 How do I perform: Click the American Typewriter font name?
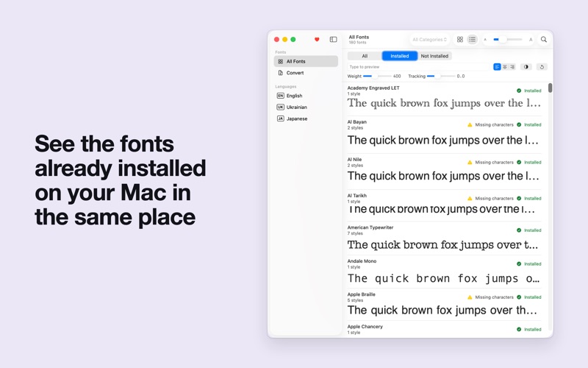pyautogui.click(x=370, y=227)
